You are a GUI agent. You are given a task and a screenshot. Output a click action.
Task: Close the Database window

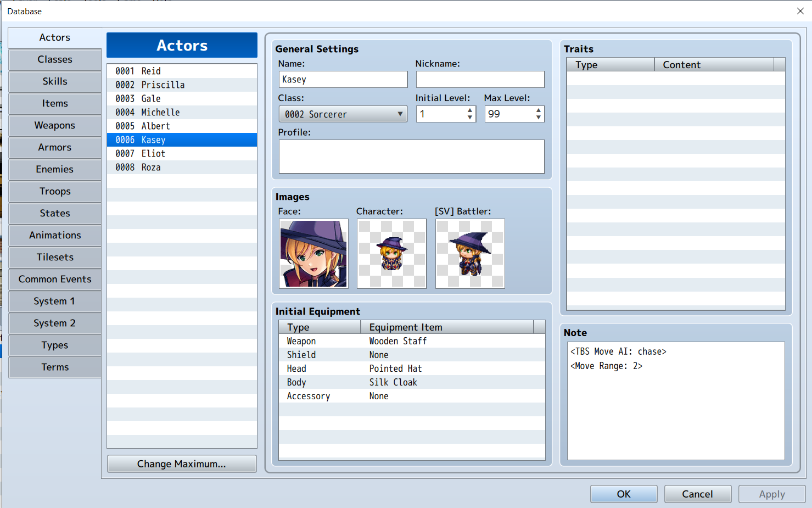(x=800, y=11)
